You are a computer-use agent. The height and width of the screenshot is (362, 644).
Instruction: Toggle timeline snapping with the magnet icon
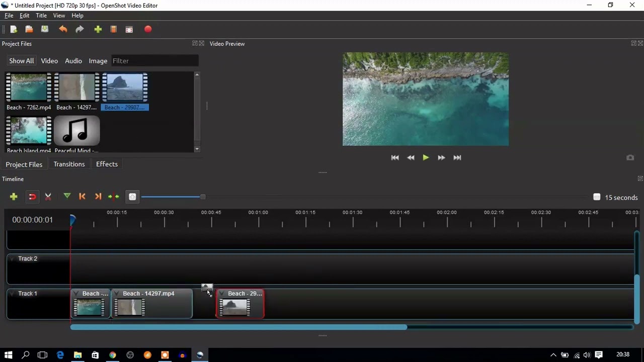pos(32,197)
